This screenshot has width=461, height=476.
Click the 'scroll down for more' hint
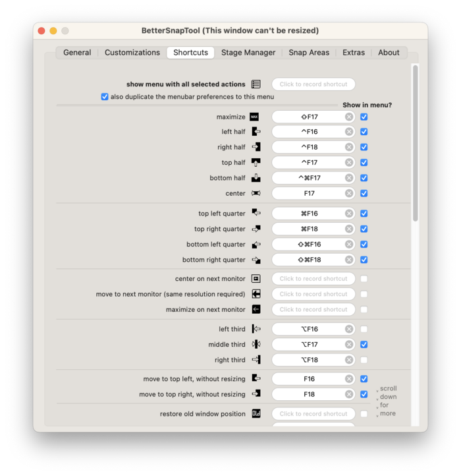386,401
